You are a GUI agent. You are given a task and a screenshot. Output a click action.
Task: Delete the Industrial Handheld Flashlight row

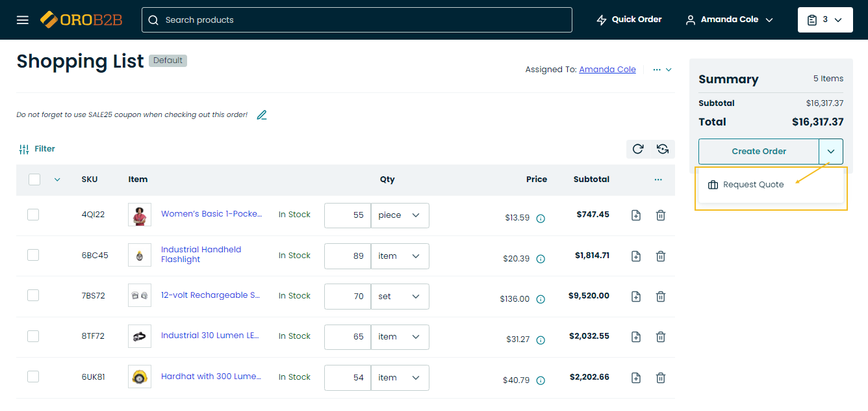coord(661,256)
